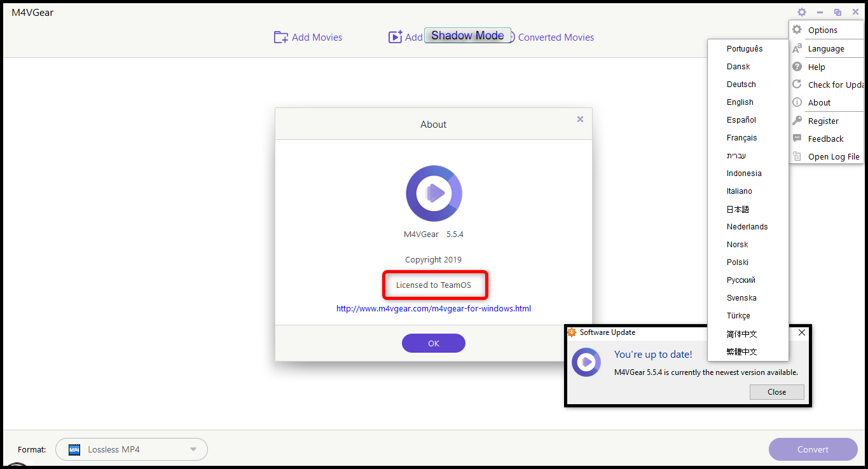Click the Shadow Mode button
The image size is (868, 469).
(467, 36)
